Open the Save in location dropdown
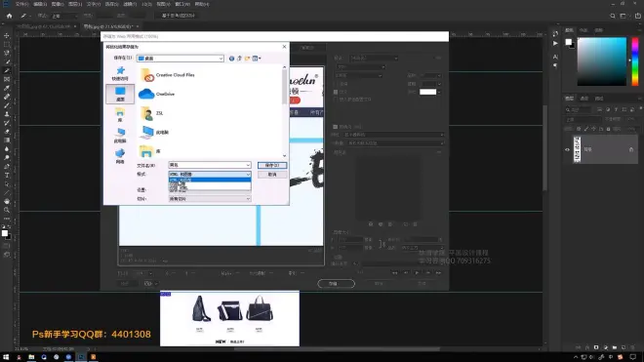 [x=181, y=59]
